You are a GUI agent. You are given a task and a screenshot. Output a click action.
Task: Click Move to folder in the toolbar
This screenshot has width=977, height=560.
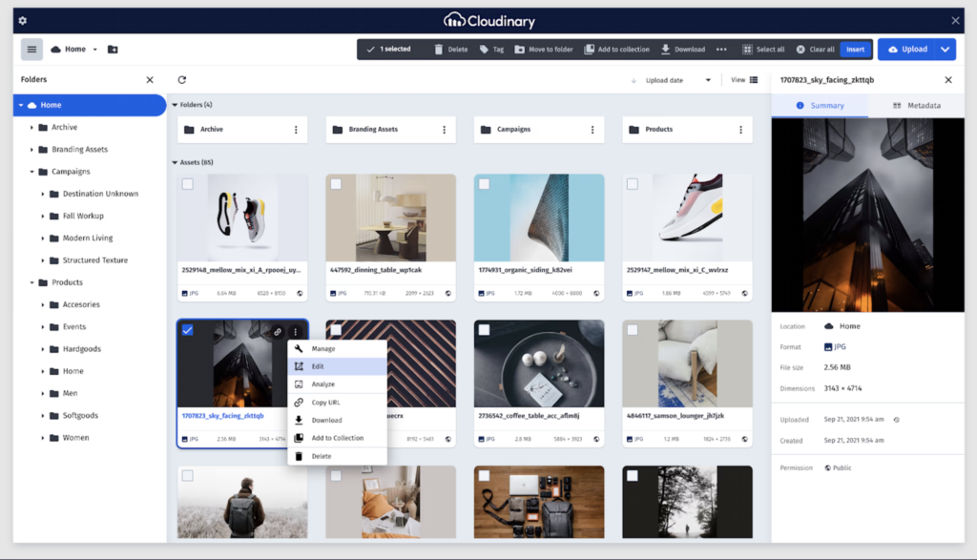tap(543, 50)
